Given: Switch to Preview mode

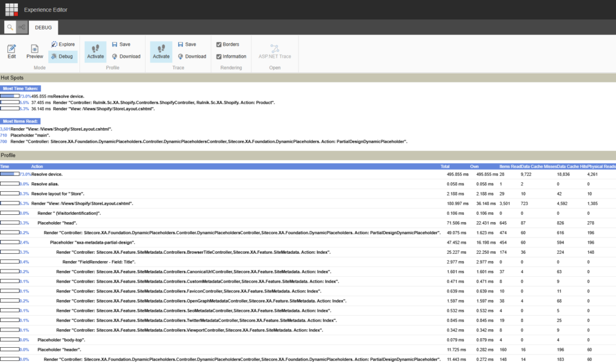Looking at the screenshot, I should [34, 51].
